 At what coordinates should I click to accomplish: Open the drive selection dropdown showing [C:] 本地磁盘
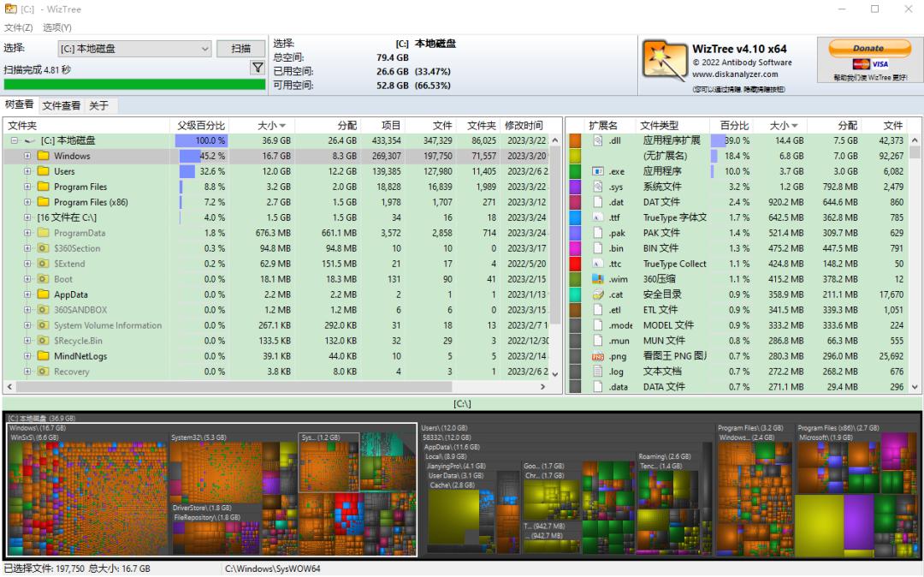point(204,50)
